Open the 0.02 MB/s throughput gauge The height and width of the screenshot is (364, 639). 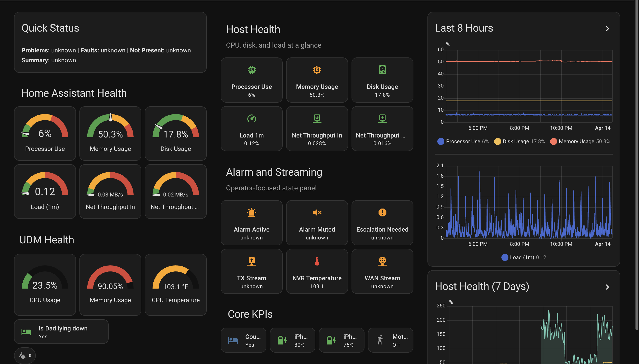[176, 191]
